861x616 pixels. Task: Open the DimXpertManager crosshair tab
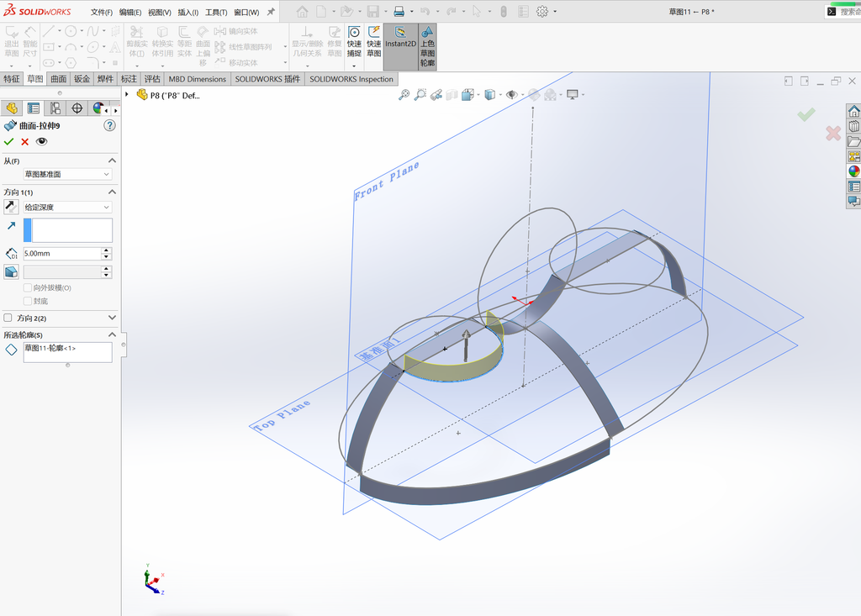(77, 108)
